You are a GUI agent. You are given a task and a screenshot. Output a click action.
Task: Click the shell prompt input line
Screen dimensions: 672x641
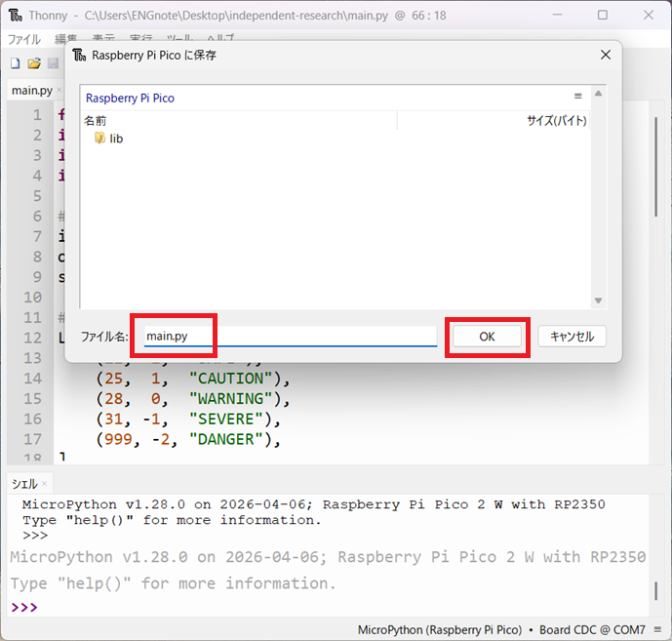coord(330,608)
